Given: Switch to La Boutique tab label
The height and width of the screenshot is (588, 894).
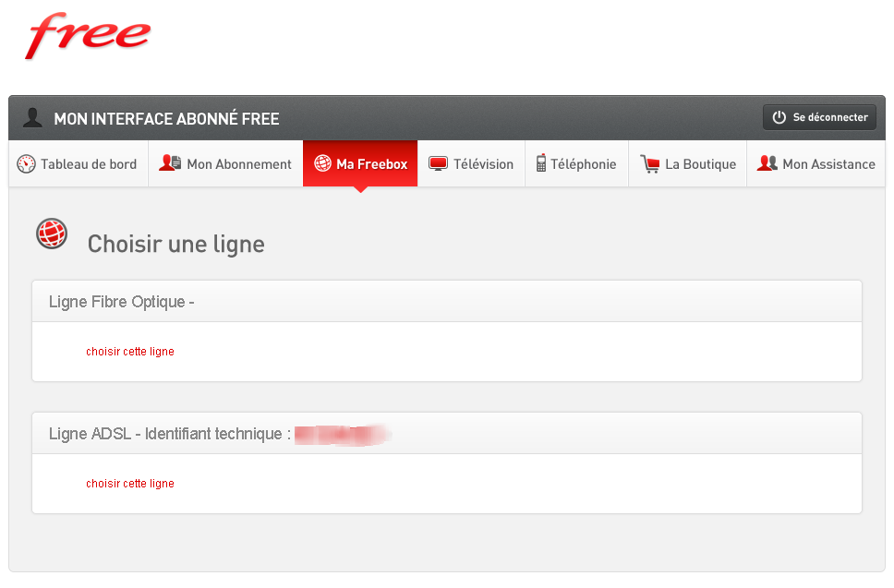Looking at the screenshot, I should tap(700, 164).
